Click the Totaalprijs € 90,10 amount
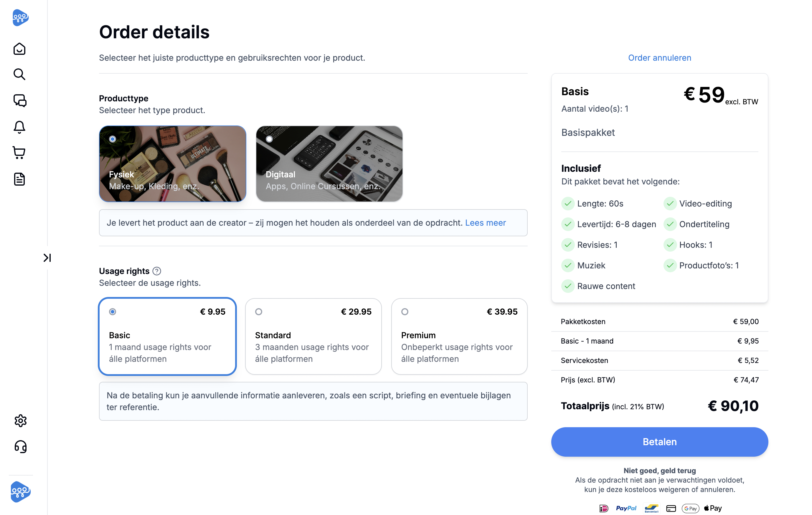Screen dimensions: 812x515 click(x=733, y=406)
